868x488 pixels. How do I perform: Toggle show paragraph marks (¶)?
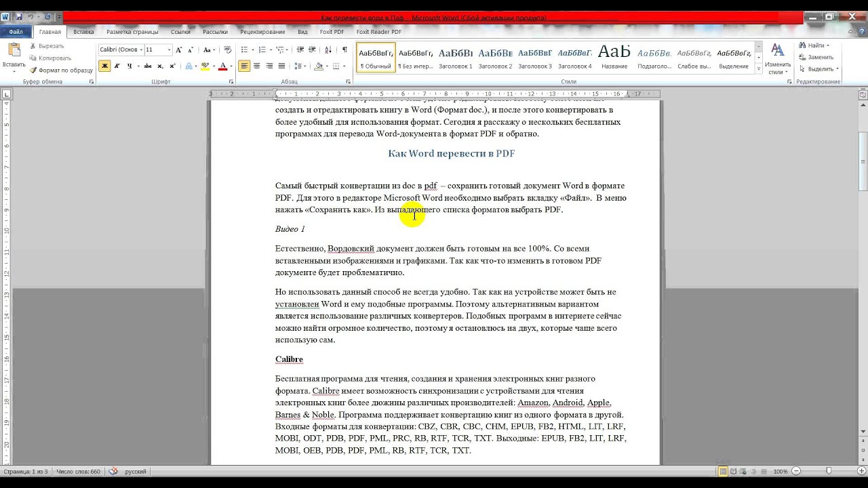(x=344, y=50)
